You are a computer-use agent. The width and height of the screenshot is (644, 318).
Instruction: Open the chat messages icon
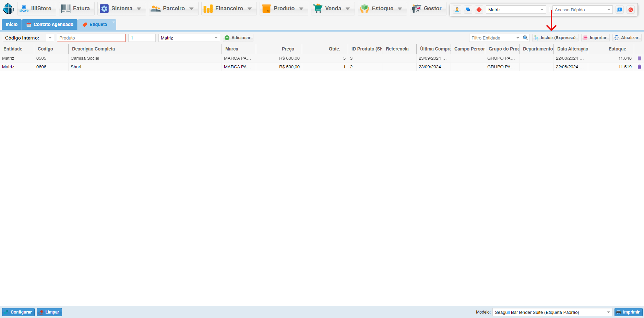pos(468,10)
